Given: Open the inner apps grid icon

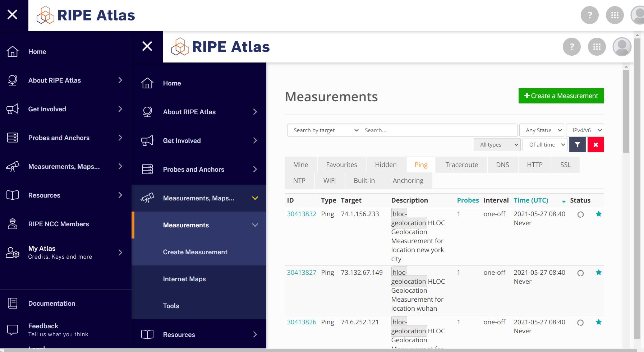Looking at the screenshot, I should [597, 47].
